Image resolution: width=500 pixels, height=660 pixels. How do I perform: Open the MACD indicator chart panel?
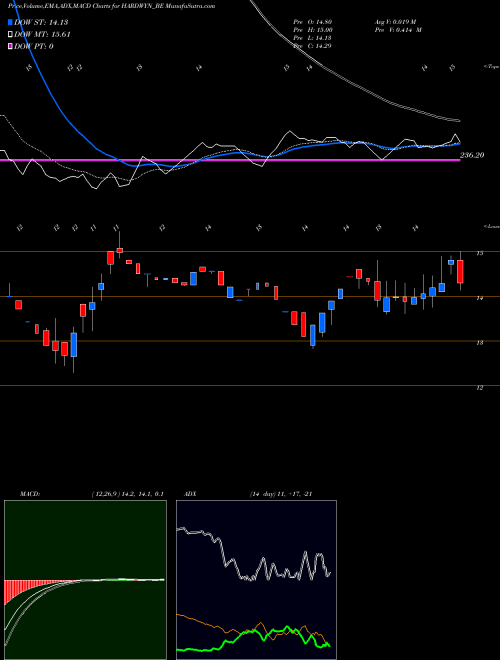pos(85,580)
